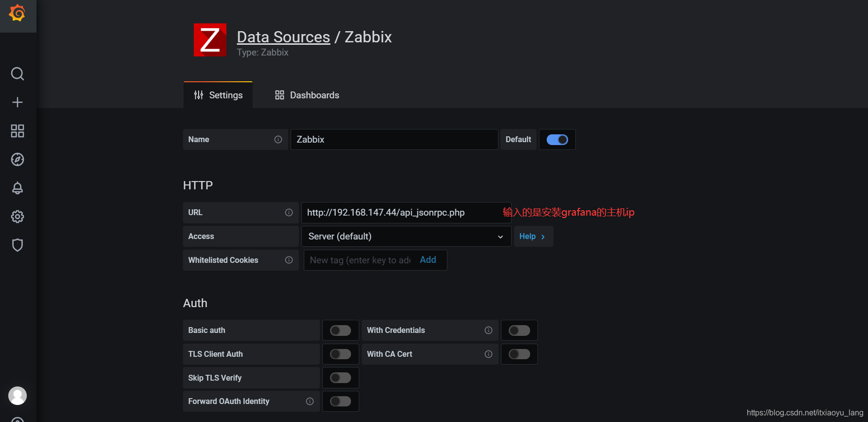Viewport: 868px width, 422px height.
Task: Click the Whitelisted Cookies new tag field
Action: pos(360,260)
